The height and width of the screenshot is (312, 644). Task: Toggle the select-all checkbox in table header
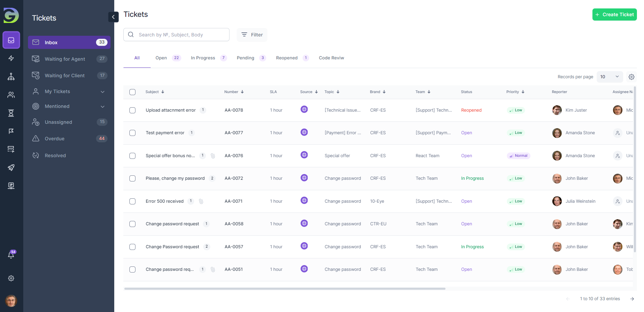132,92
